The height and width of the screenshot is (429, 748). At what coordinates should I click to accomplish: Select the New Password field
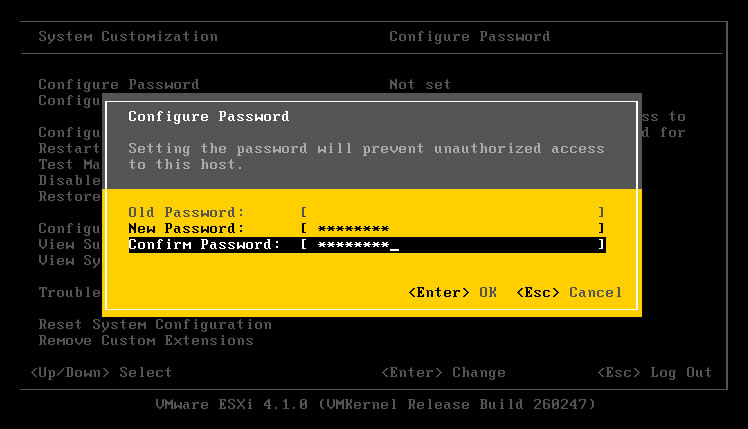click(453, 228)
